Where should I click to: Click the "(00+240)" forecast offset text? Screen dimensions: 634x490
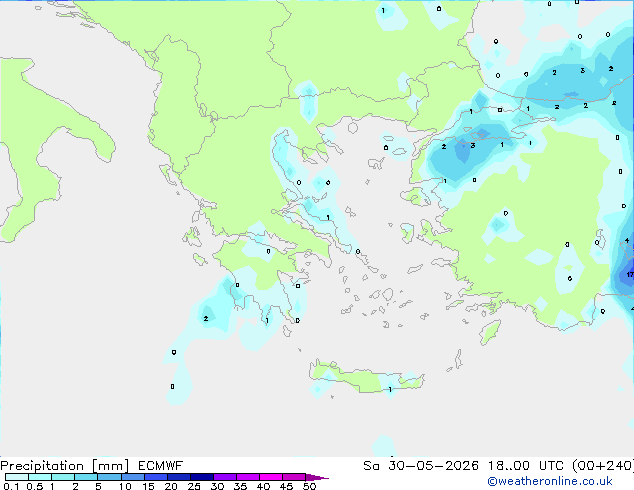click(604, 466)
